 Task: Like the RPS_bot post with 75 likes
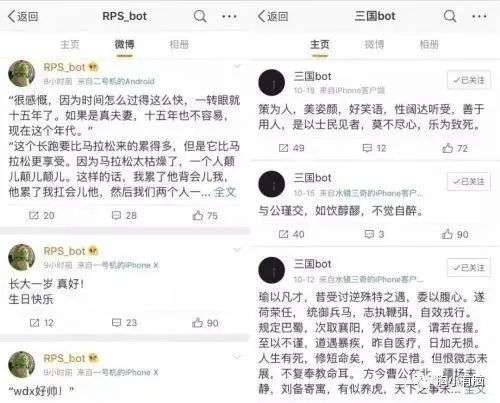[x=205, y=216]
